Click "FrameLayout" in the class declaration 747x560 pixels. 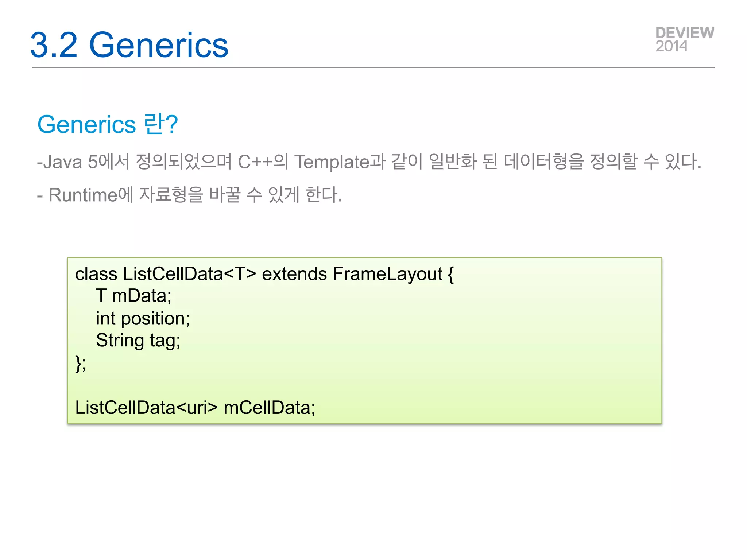tap(387, 274)
